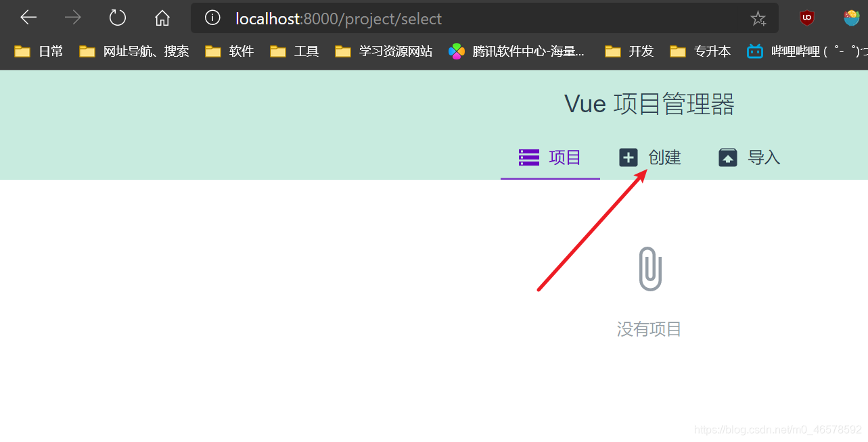Click the browser profile avatar icon
Image resolution: width=868 pixels, height=442 pixels.
coord(850,18)
